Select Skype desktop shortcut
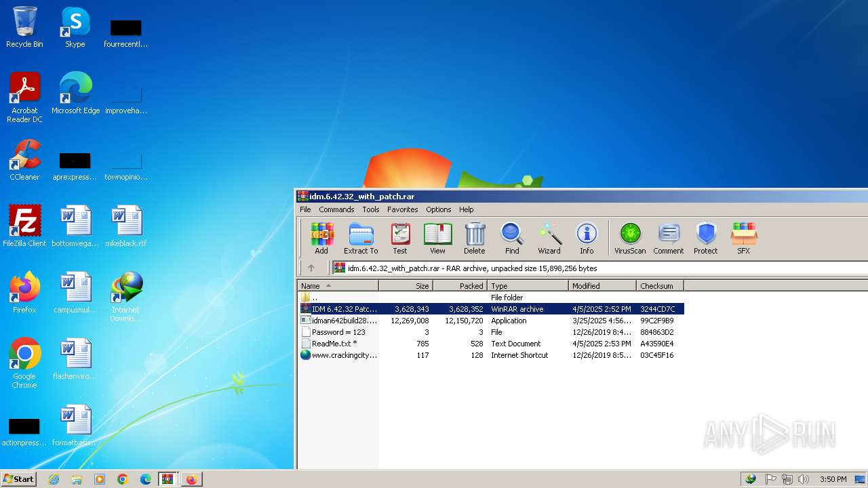 click(75, 27)
